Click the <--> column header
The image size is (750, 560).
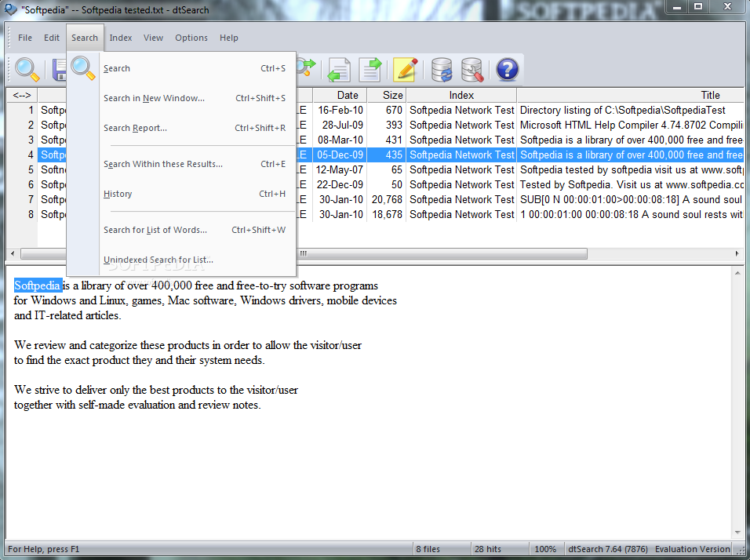(22, 95)
